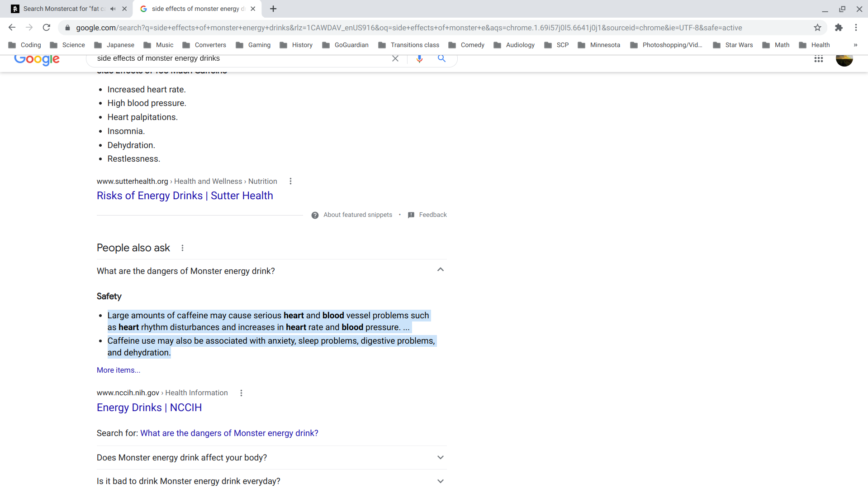Screen dimensions: 868x489
Task: Focus the Google search input field
Action: point(240,58)
